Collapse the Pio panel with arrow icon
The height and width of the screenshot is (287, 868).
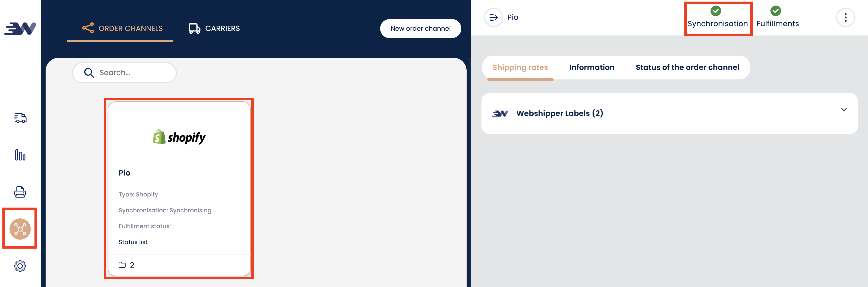[493, 17]
